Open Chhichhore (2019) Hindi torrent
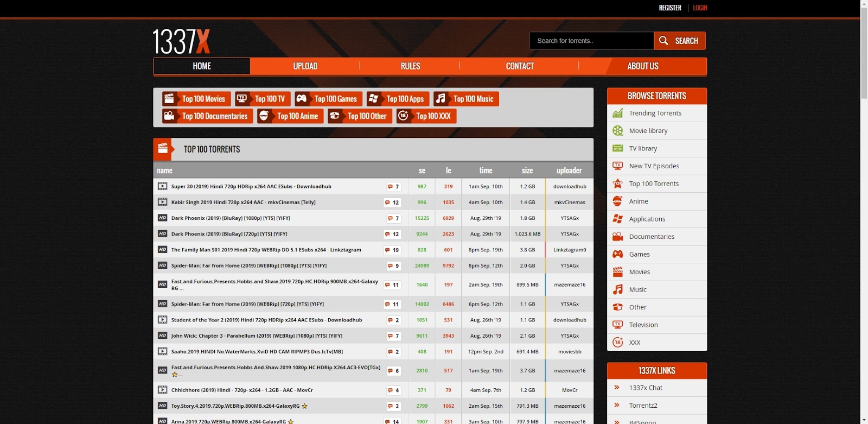This screenshot has height=424, width=868. (x=242, y=390)
